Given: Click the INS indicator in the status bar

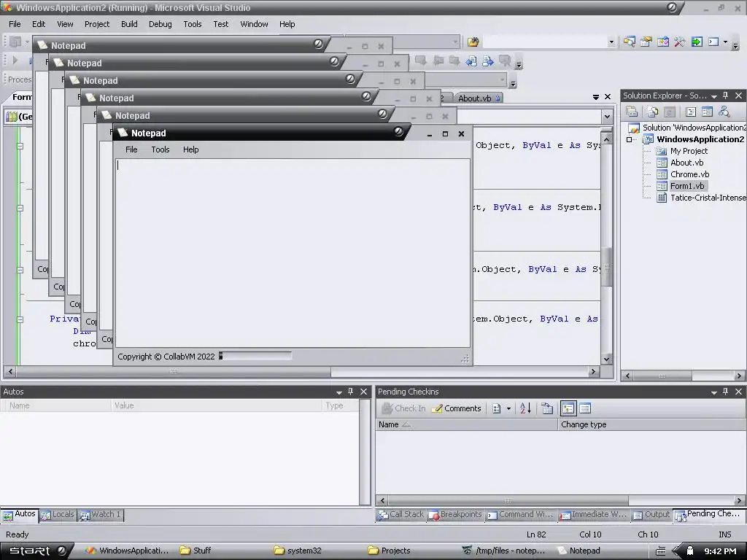Looking at the screenshot, I should (724, 534).
